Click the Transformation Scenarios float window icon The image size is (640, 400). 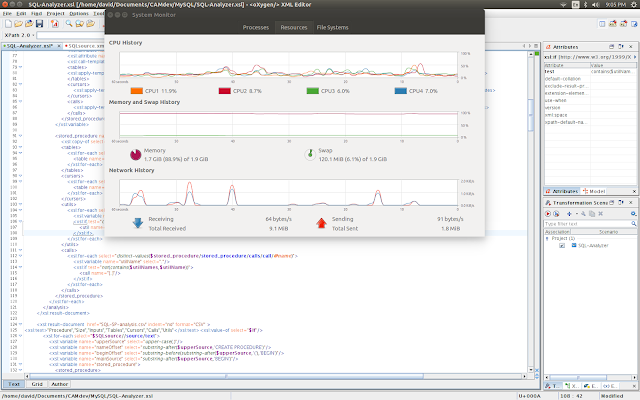pos(611,202)
